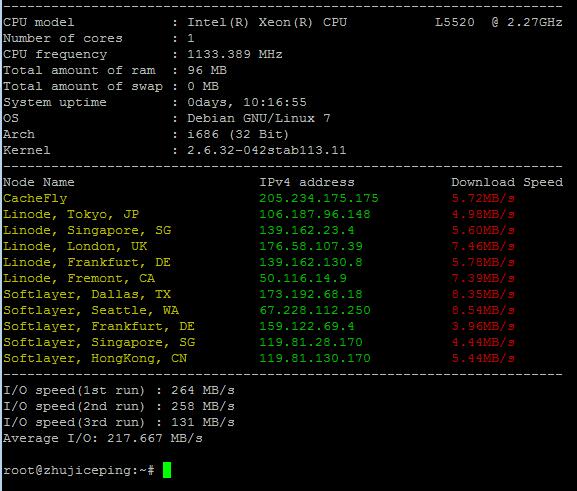Click the 7.46MB/s London download speed
This screenshot has height=491, width=577.
click(483, 246)
